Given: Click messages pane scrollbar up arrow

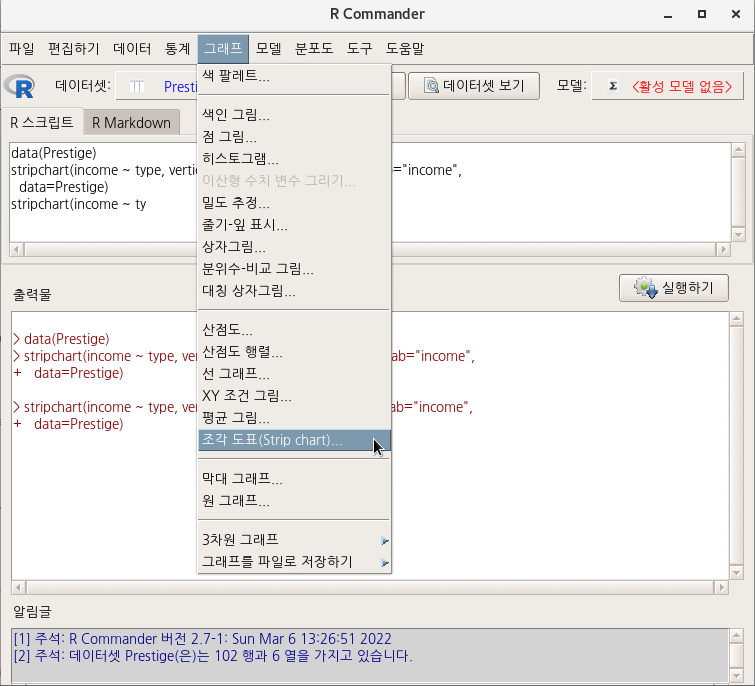Looking at the screenshot, I should tap(736, 635).
